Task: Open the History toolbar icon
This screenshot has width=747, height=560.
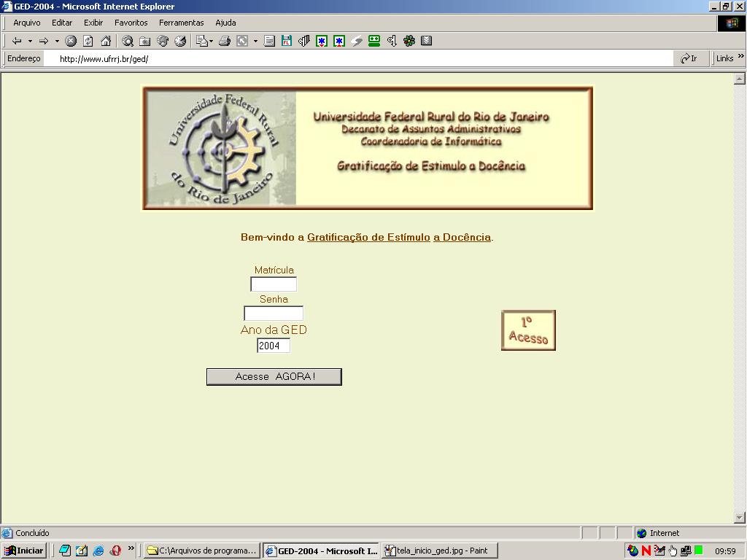Action: click(x=180, y=41)
